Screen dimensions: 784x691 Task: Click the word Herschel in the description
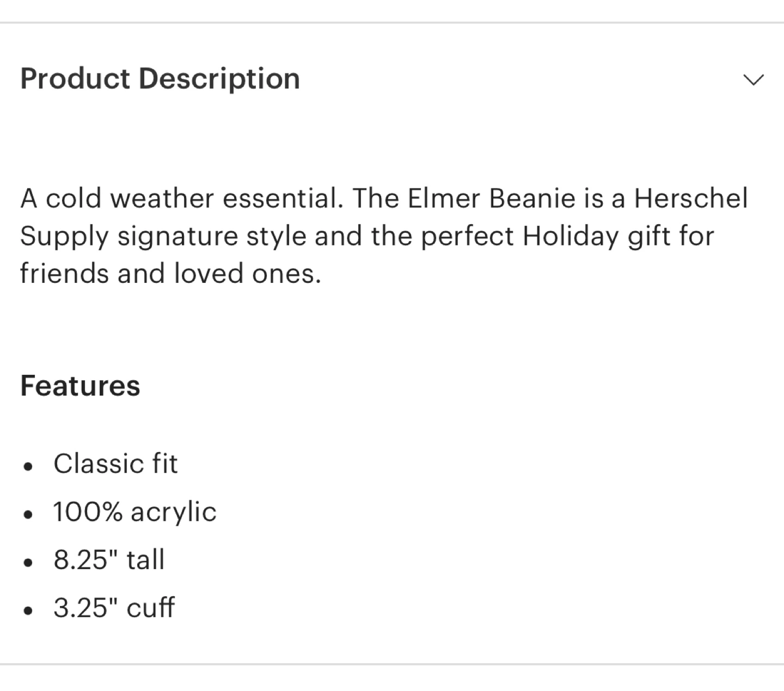(x=691, y=198)
